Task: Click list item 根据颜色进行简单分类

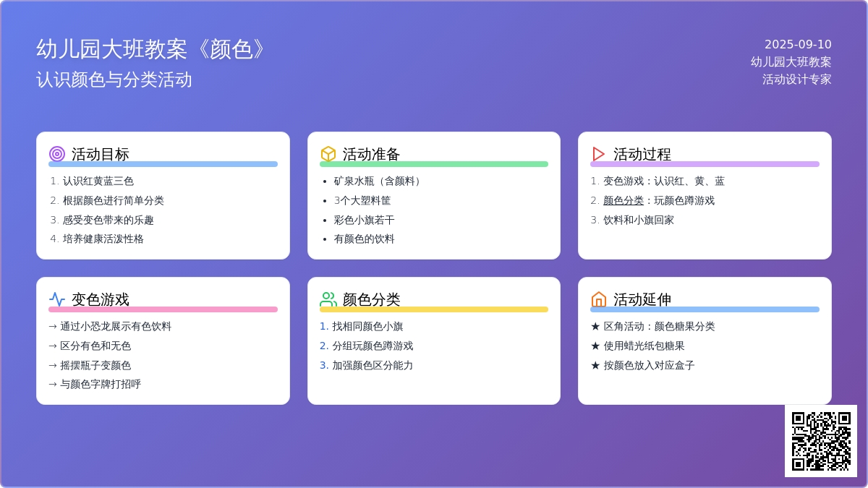Action: [114, 200]
